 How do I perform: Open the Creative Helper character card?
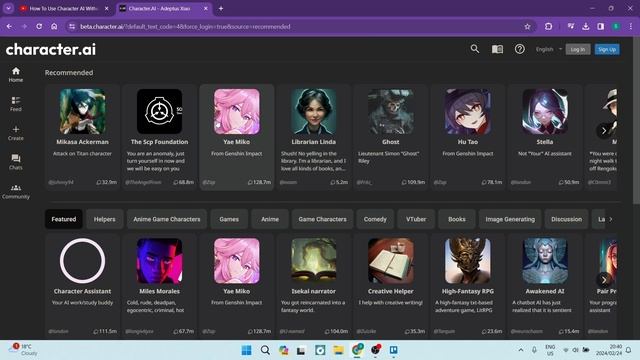point(391,287)
